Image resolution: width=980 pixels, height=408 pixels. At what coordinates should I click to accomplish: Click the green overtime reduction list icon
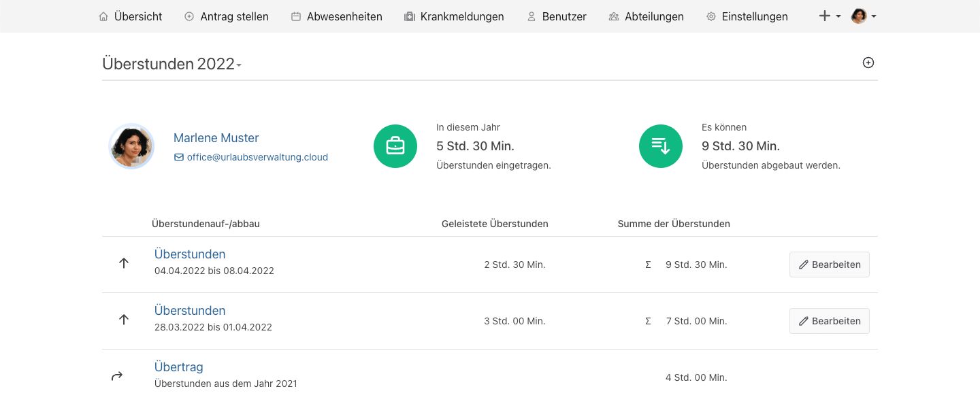pyautogui.click(x=661, y=146)
